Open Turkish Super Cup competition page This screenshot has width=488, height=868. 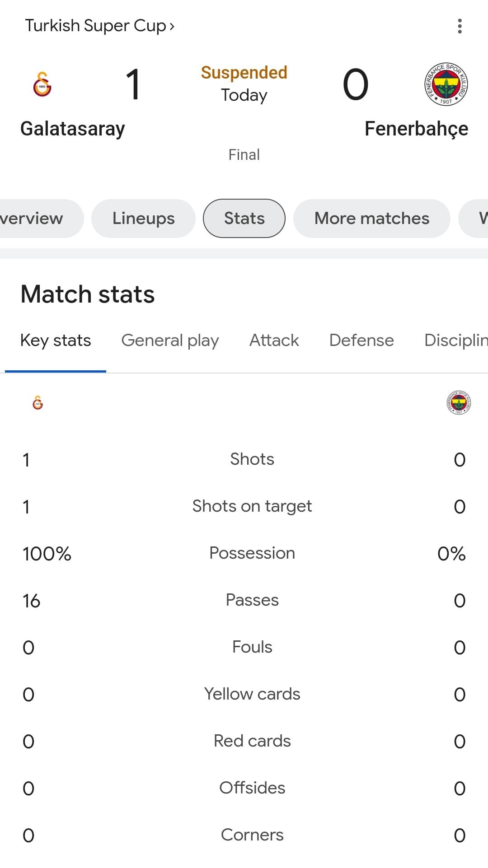pyautogui.click(x=99, y=26)
